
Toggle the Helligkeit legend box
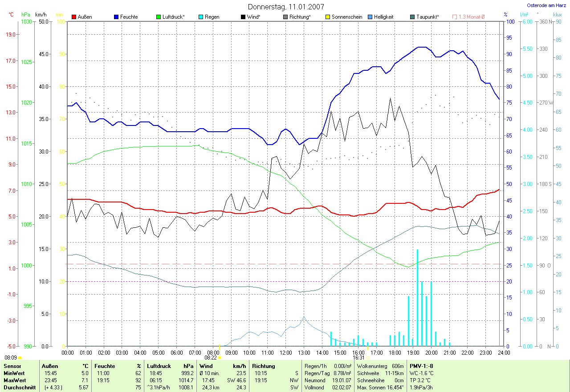pos(370,17)
